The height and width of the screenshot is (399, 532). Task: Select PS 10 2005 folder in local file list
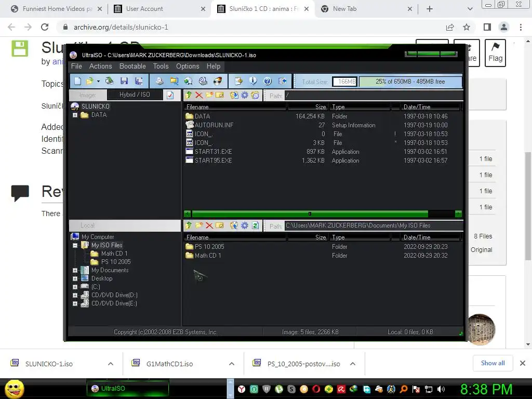point(209,247)
